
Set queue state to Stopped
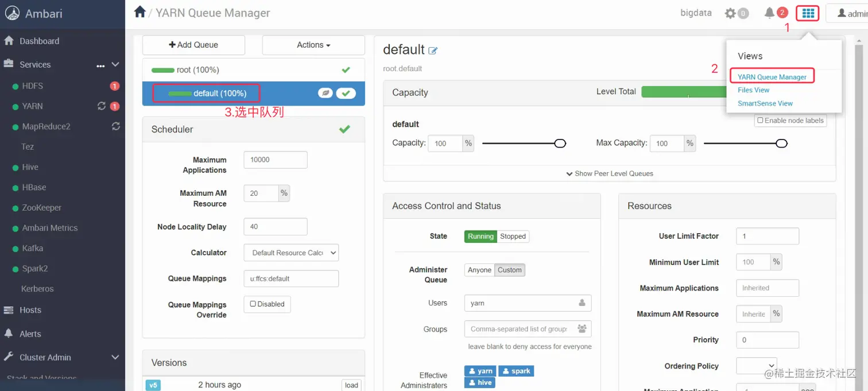[x=513, y=236]
